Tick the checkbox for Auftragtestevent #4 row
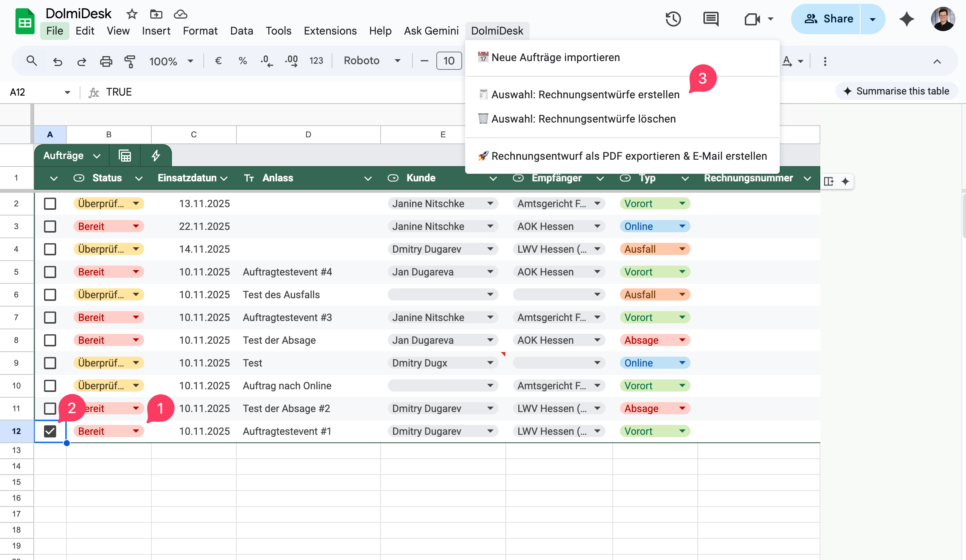This screenshot has width=966, height=560. tap(50, 272)
